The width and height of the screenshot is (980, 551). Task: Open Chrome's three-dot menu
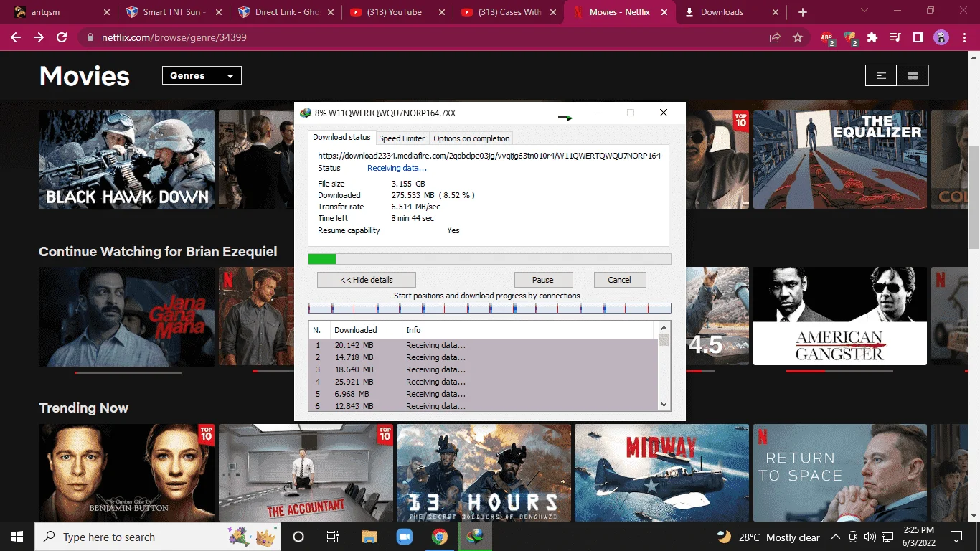(964, 37)
